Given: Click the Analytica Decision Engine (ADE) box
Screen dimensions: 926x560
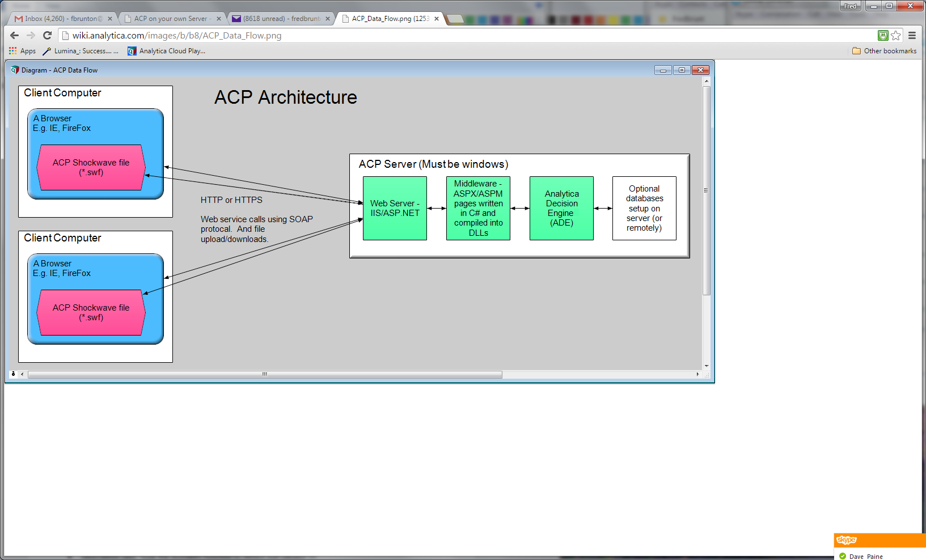Looking at the screenshot, I should coord(561,208).
